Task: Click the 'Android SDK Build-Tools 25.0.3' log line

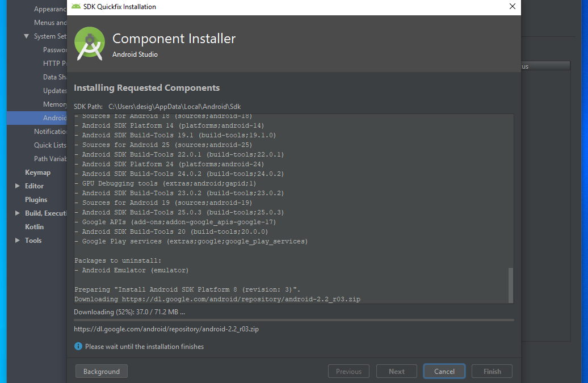Action: [x=179, y=212]
